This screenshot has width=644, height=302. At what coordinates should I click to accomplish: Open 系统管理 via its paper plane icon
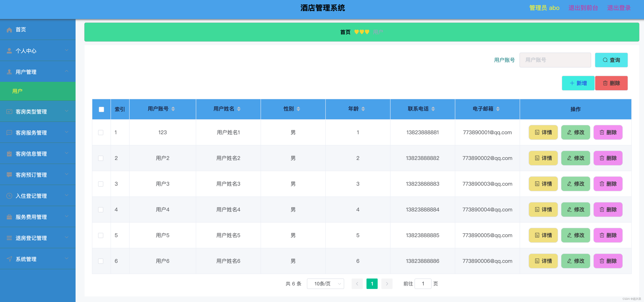point(9,259)
